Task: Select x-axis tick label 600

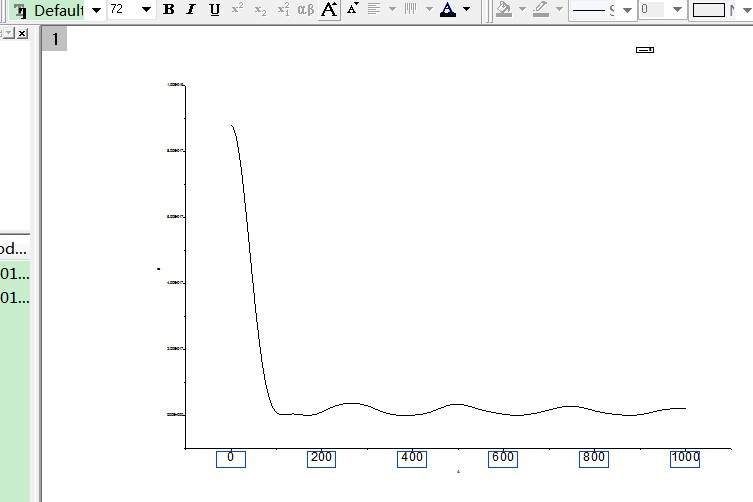Action: (x=503, y=459)
